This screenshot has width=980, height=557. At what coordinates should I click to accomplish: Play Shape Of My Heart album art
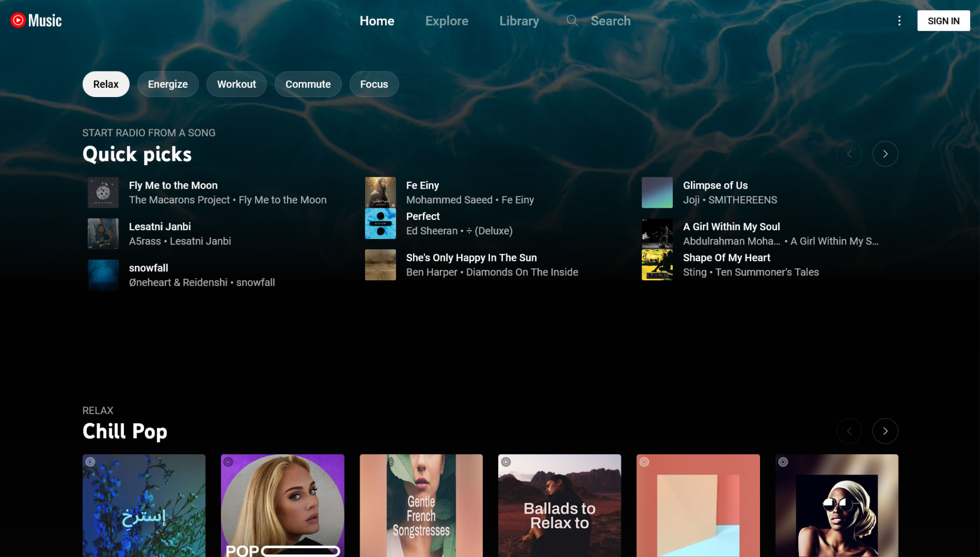pos(657,265)
